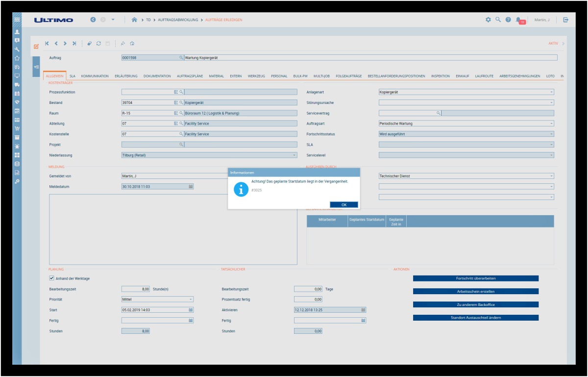Viewport: 588px width, 377px height.
Task: Open the Inspektion tab
Action: tap(441, 76)
